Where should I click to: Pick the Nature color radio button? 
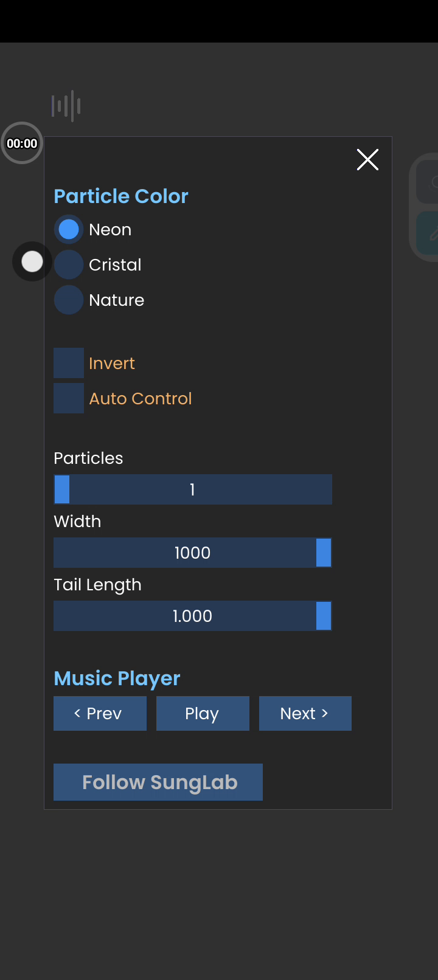coord(69,300)
